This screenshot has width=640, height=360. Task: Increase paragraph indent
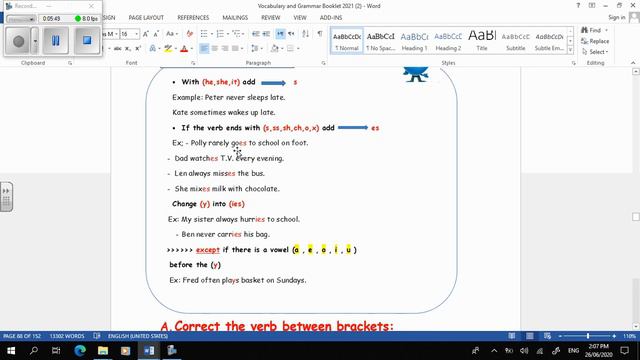pyautogui.click(x=266, y=34)
